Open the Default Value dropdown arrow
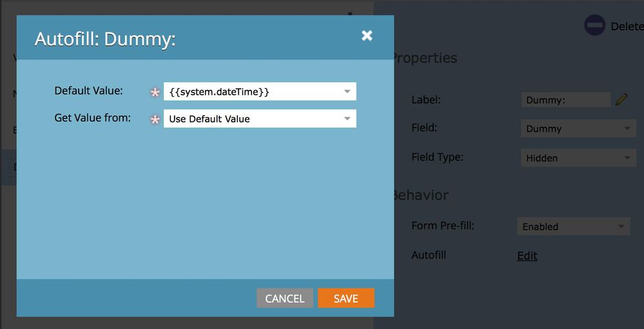Image resolution: width=644 pixels, height=329 pixels. point(347,91)
